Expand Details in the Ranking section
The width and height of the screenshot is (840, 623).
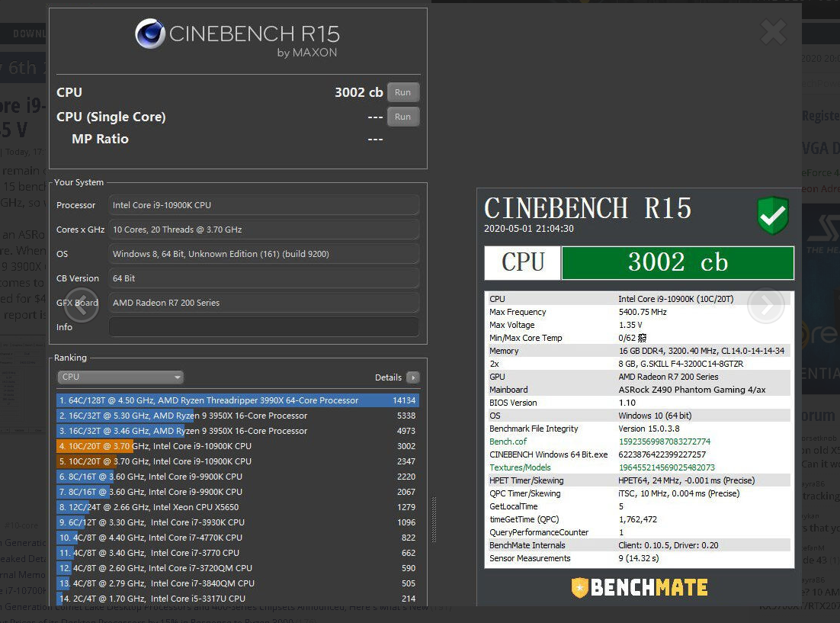[412, 377]
